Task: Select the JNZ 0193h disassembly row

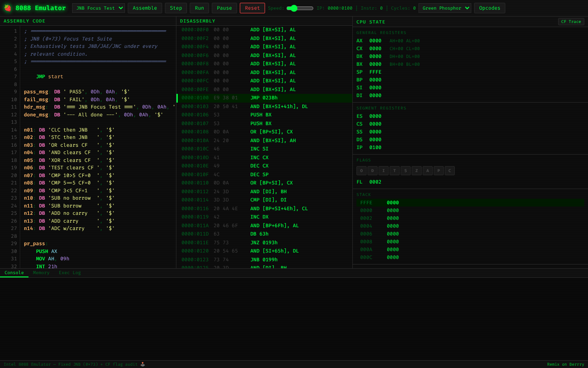Action: pos(264,242)
